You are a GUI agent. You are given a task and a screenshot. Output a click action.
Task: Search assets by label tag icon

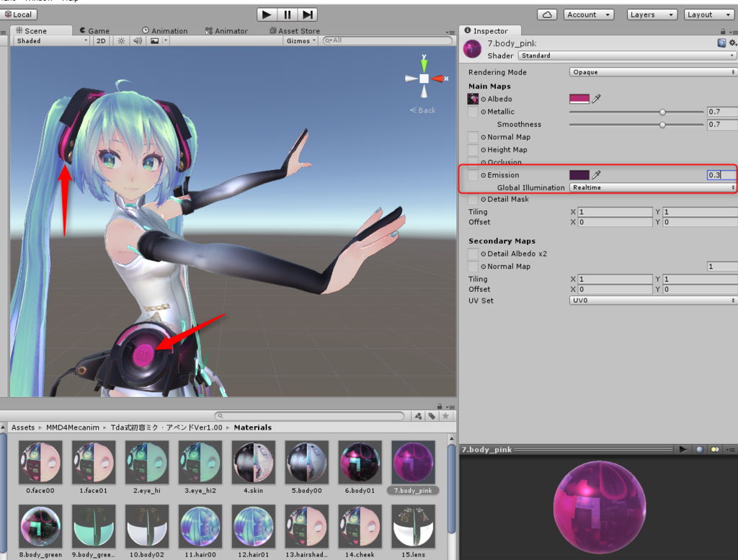point(432,416)
